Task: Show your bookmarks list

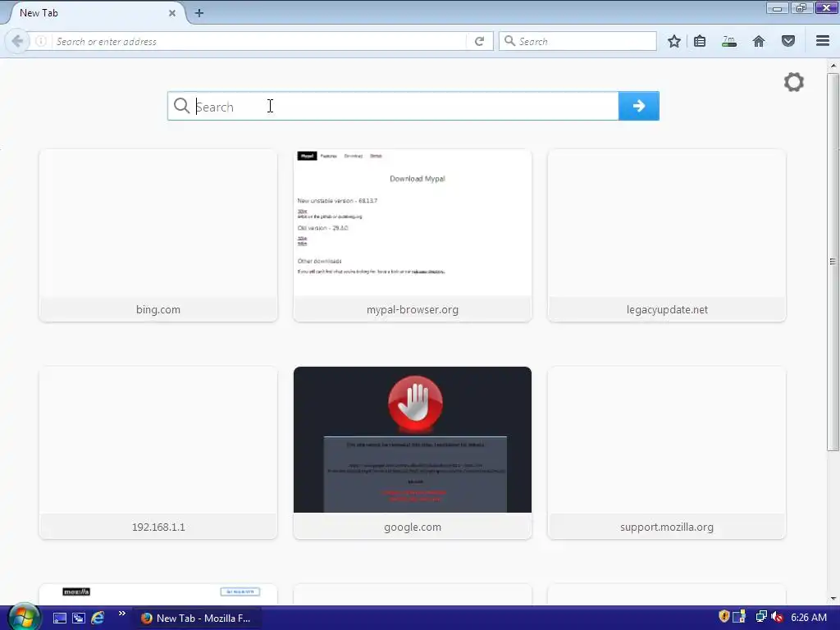Action: pos(700,41)
